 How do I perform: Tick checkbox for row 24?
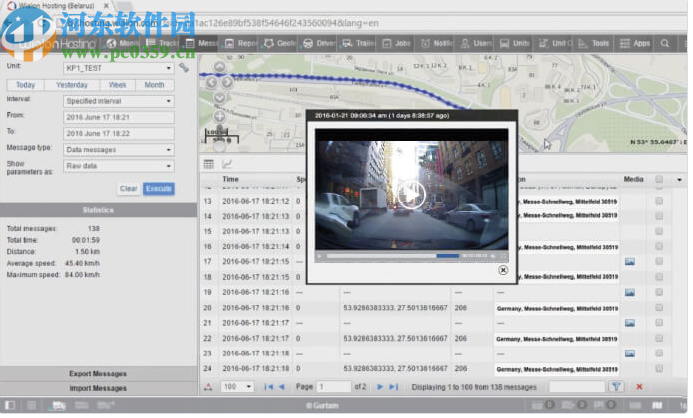659,369
